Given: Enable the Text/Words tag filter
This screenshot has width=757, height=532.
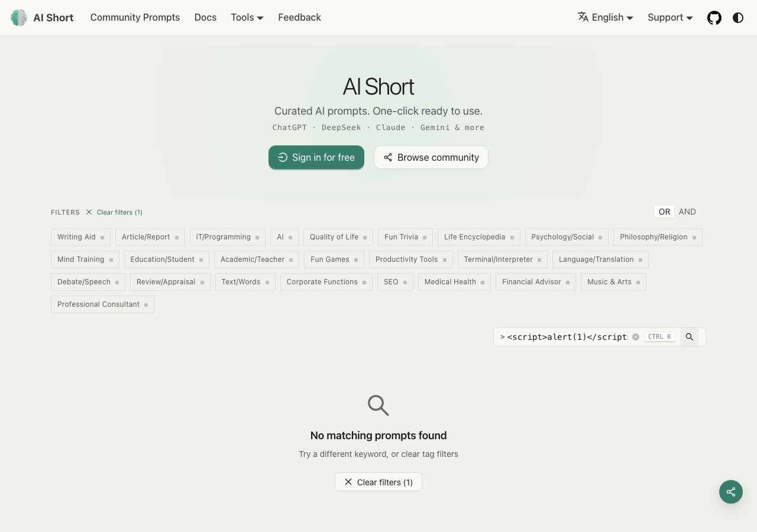Looking at the screenshot, I should tap(245, 282).
